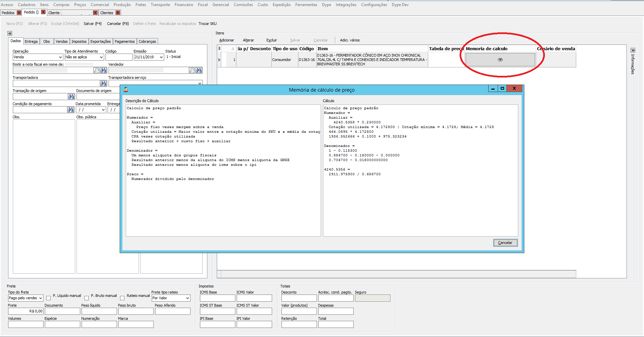The height and width of the screenshot is (337, 644).
Task: Minimize the Memória de cálculo de preço dialog
Action: (493, 89)
